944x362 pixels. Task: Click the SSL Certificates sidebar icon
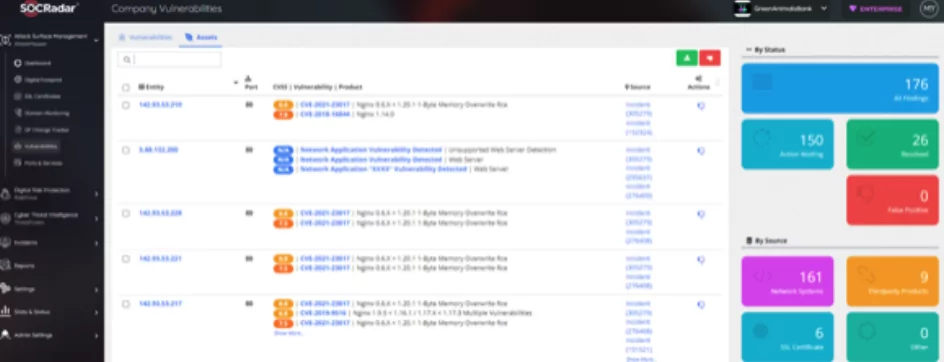click(18, 96)
